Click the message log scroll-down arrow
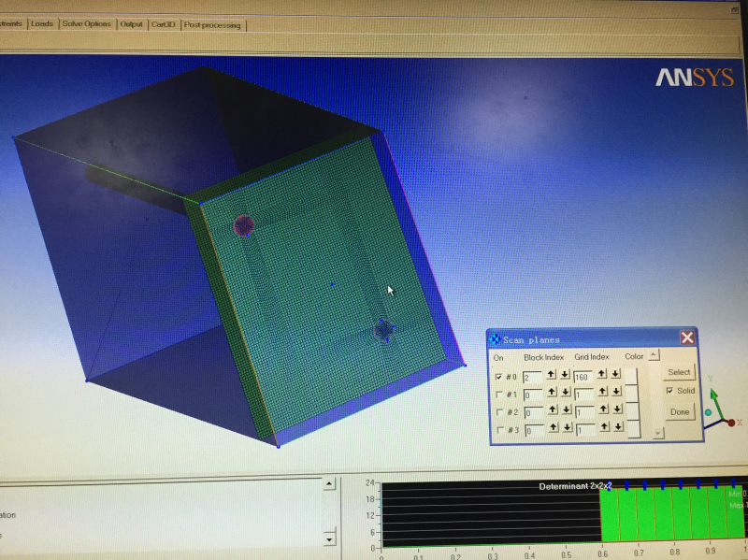 [330, 539]
